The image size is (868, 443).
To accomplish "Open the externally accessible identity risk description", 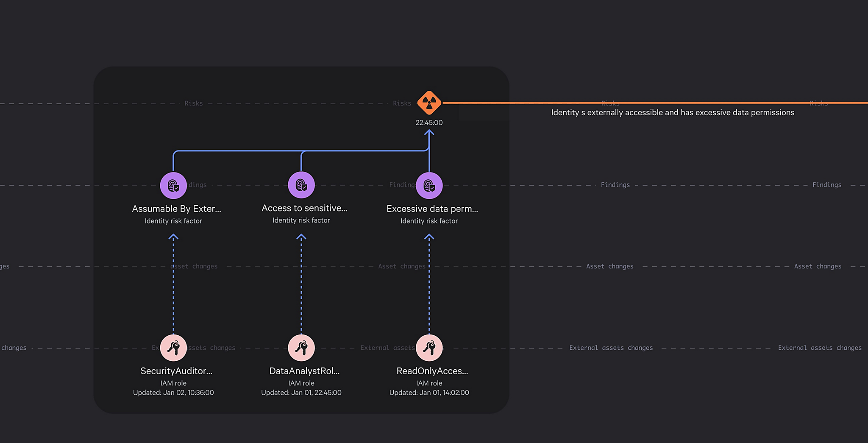I will tap(673, 113).
